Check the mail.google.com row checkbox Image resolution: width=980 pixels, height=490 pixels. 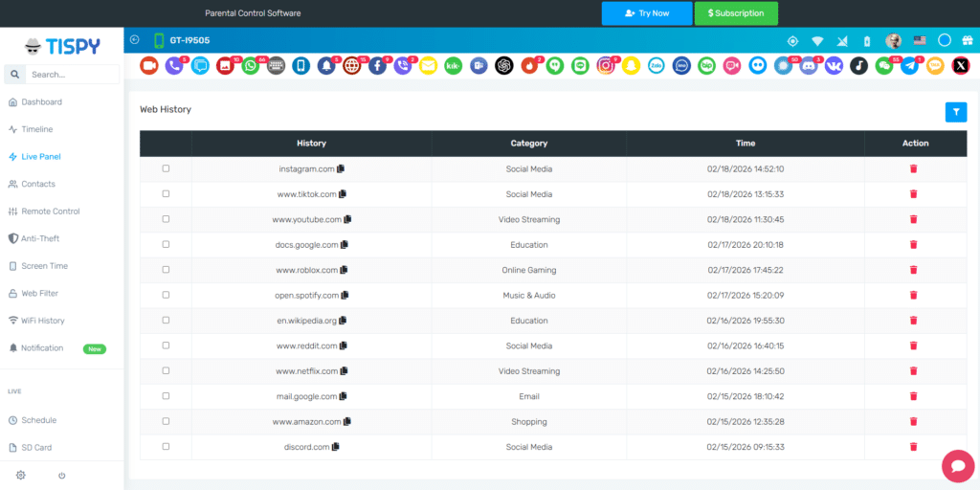coord(166,396)
